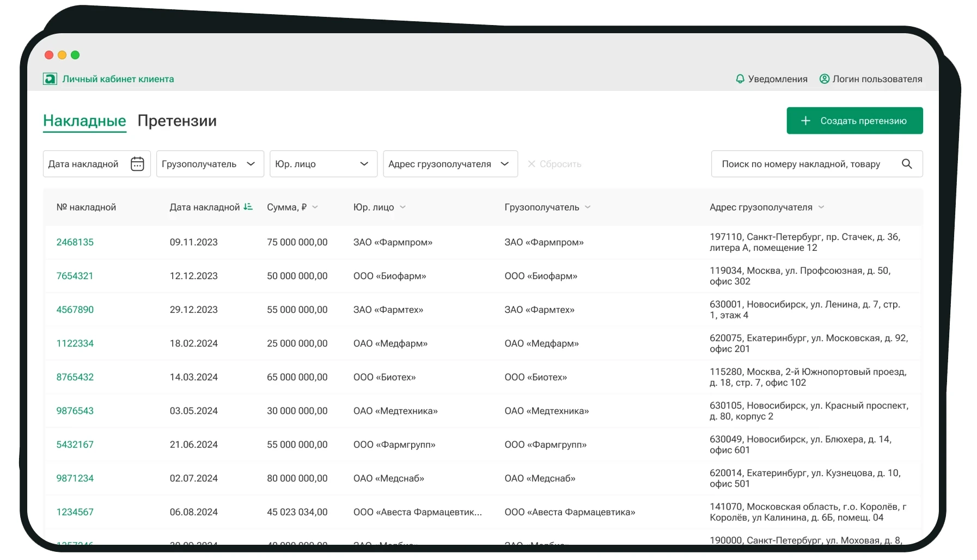
Task: Open invoice number 9876543
Action: pyautogui.click(x=75, y=411)
